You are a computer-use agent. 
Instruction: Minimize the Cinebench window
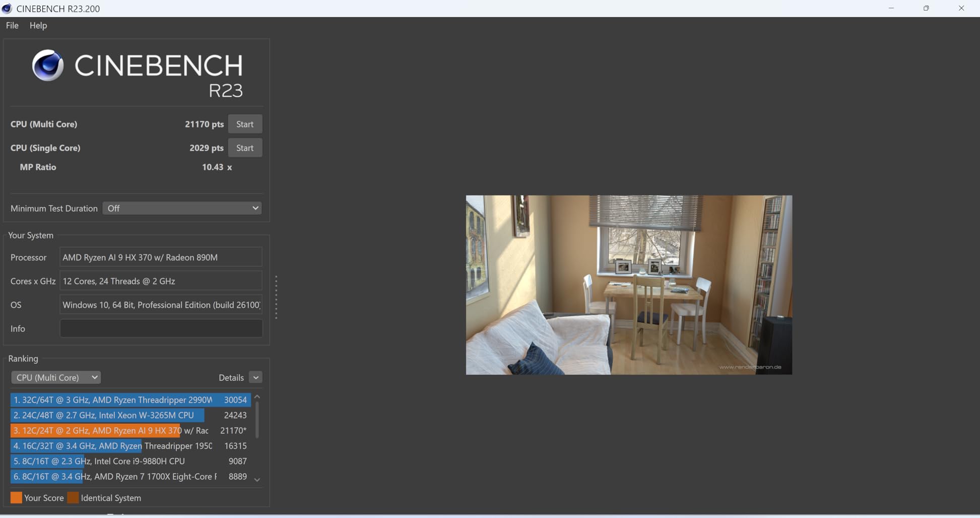point(891,8)
